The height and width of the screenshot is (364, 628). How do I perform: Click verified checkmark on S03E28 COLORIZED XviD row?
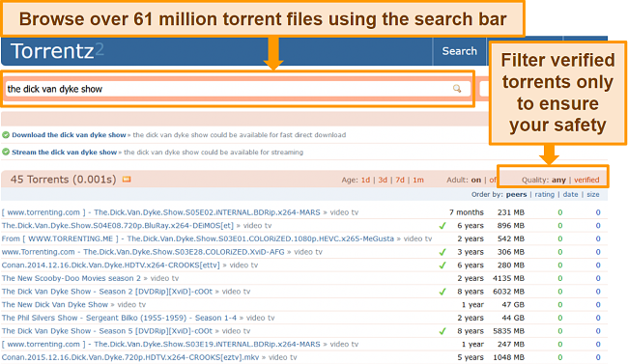click(442, 252)
